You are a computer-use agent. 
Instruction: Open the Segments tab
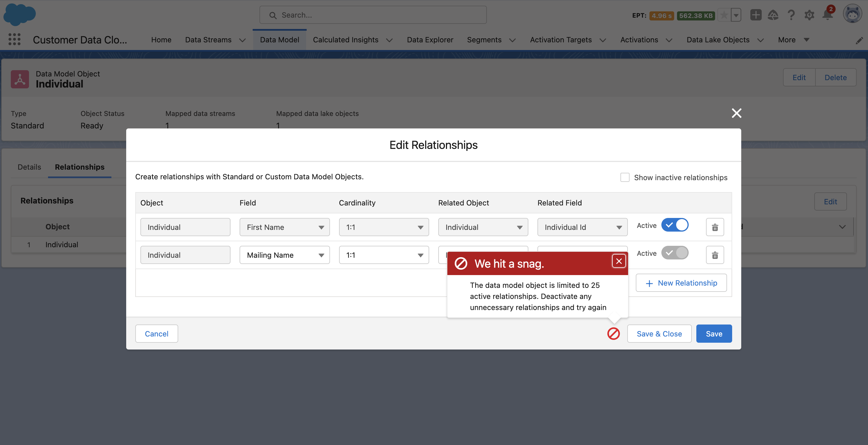(x=484, y=40)
